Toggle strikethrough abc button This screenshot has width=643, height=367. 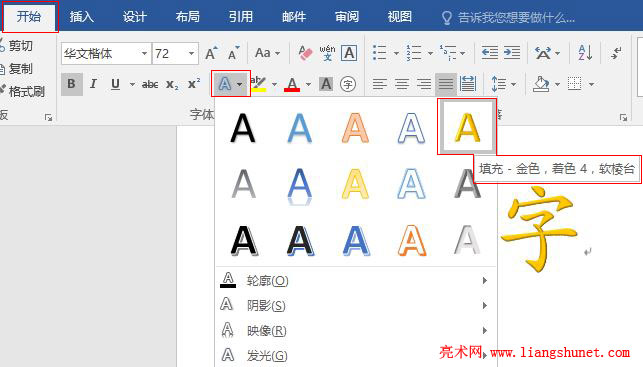(150, 84)
